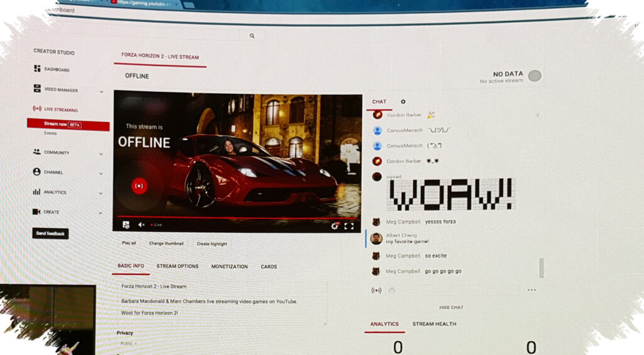Click the Create highlight button
Viewport: 644px width, 355px height.
coord(212,244)
